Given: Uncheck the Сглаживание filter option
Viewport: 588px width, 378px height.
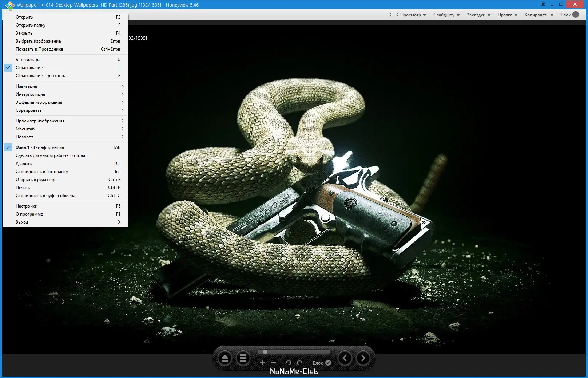Looking at the screenshot, I should click(x=65, y=68).
